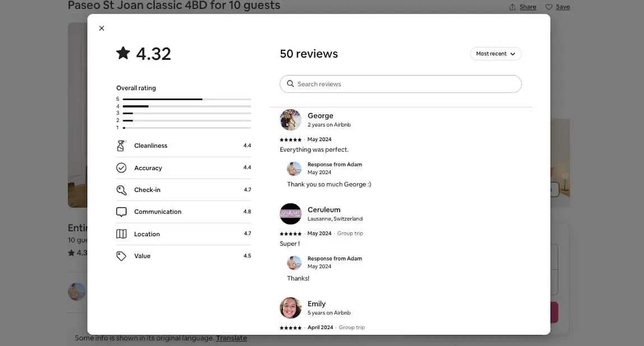Click the 4-star rating bar
This screenshot has height=346, width=644.
coord(187,106)
